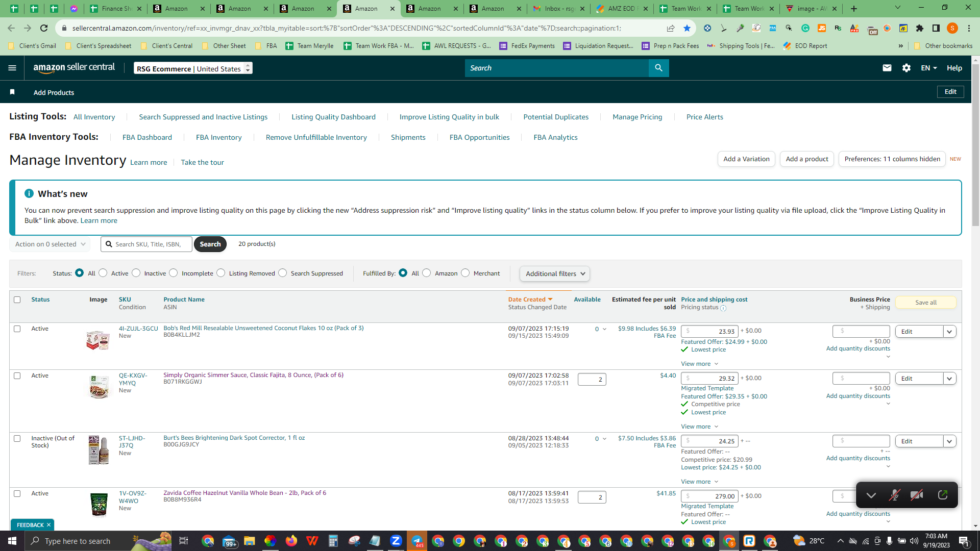The width and height of the screenshot is (980, 551).
Task: Click the Add a product button
Action: [807, 159]
